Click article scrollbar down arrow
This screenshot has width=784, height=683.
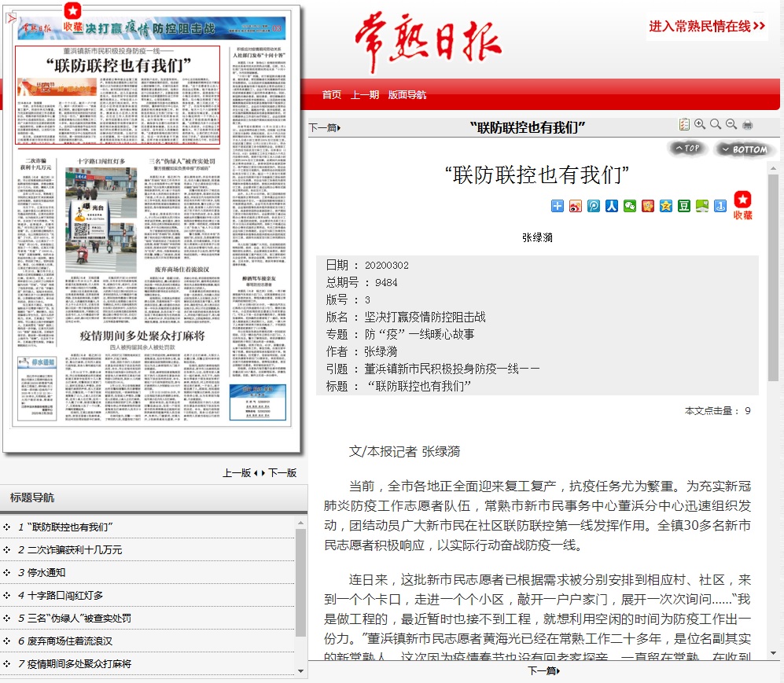(x=773, y=652)
